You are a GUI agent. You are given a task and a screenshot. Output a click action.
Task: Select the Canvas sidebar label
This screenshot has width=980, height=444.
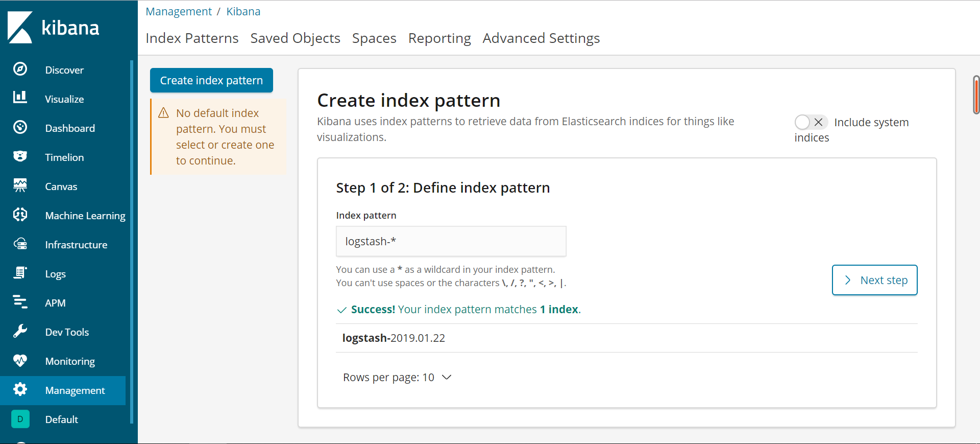click(x=61, y=186)
